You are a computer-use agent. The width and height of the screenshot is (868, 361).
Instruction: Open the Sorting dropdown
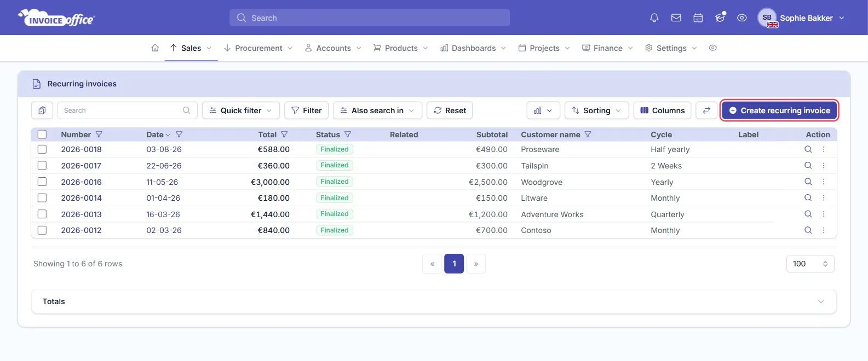596,110
